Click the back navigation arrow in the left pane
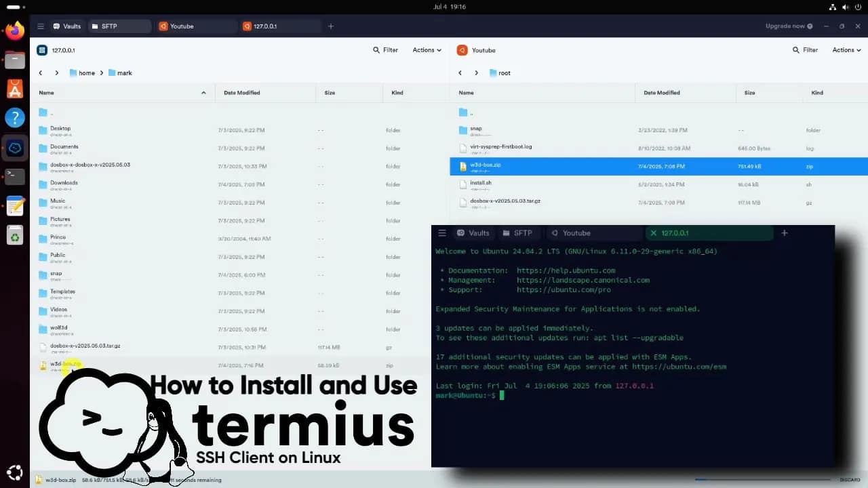868x488 pixels. (x=40, y=73)
